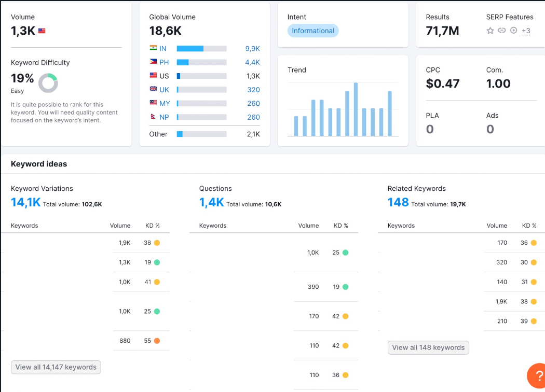View all 14,147 keywords
The width and height of the screenshot is (545, 392).
tap(56, 367)
